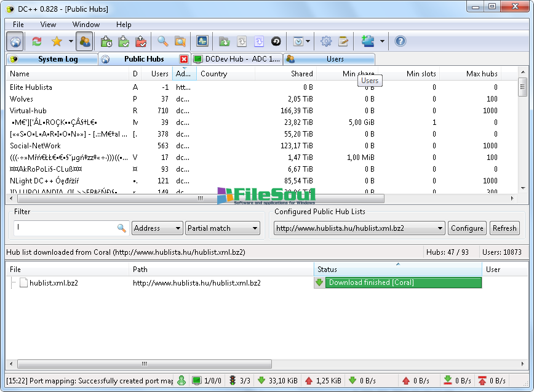Open Help with the question mark icon
The height and width of the screenshot is (392, 534).
click(x=400, y=42)
